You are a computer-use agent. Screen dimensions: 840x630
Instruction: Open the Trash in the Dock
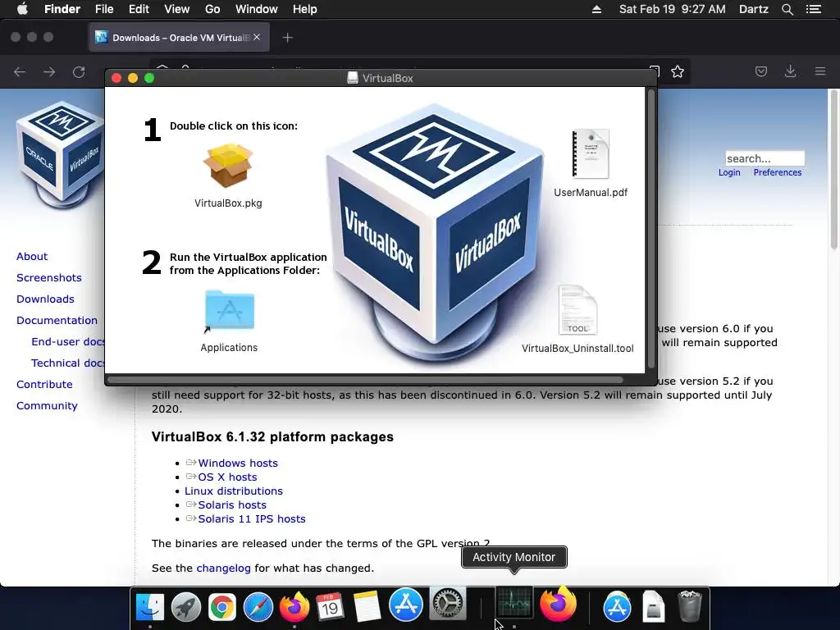coord(689,606)
